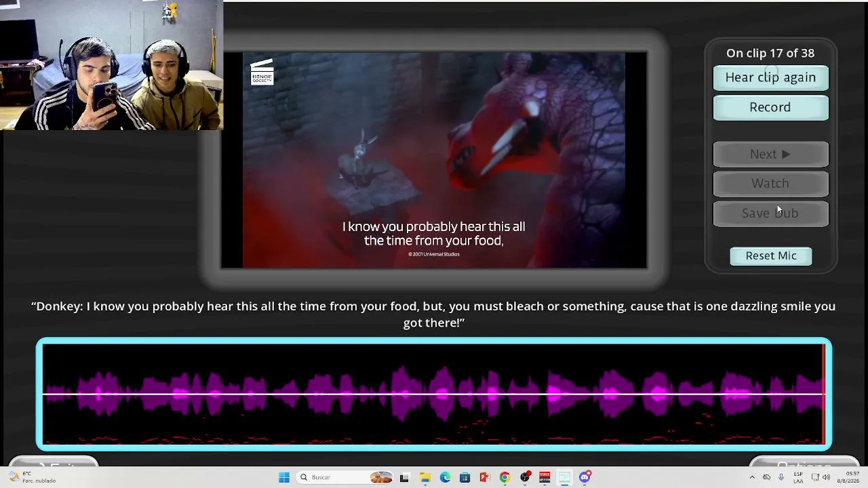Switch to OBS Studio in the taskbar
Image resolution: width=868 pixels, height=488 pixels.
pos(525,477)
